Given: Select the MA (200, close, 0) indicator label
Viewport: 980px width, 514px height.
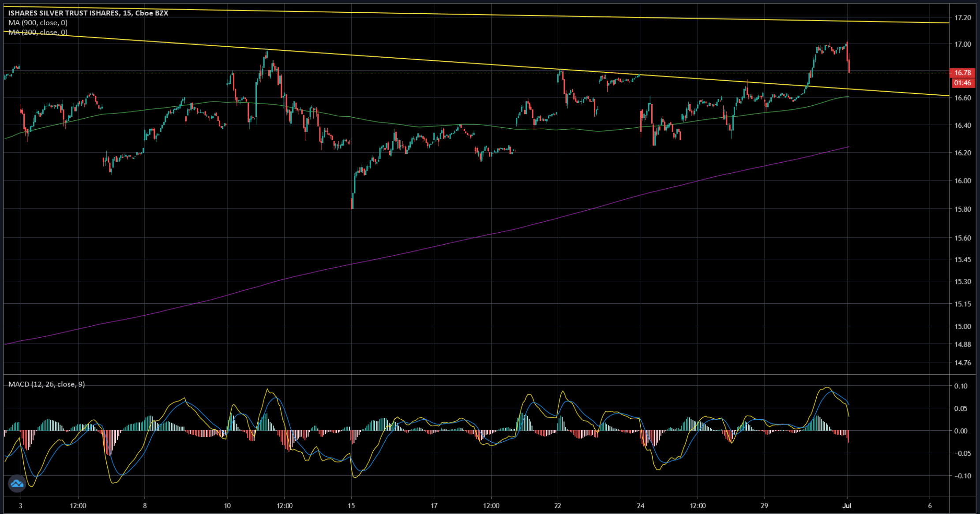Looking at the screenshot, I should (x=38, y=33).
